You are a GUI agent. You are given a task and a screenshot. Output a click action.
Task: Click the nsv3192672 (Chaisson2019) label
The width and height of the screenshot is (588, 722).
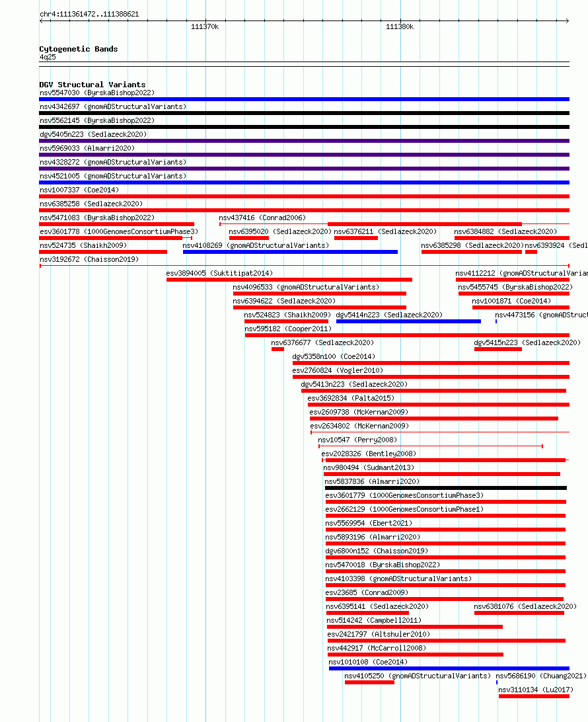(x=89, y=259)
